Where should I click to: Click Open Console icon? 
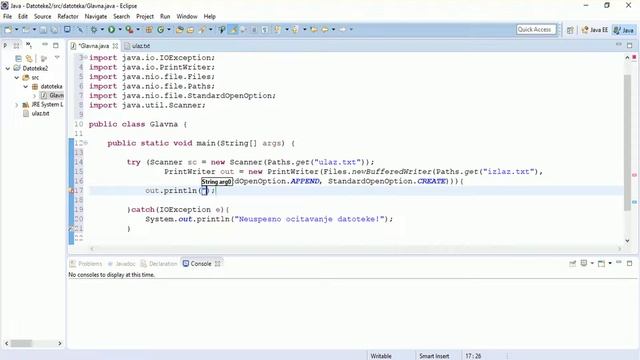click(601, 264)
